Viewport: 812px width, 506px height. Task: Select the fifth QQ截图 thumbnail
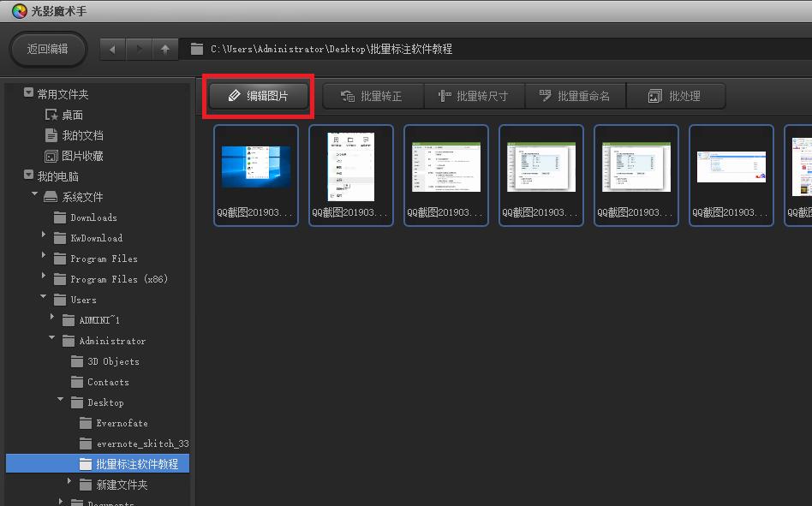tap(636, 176)
